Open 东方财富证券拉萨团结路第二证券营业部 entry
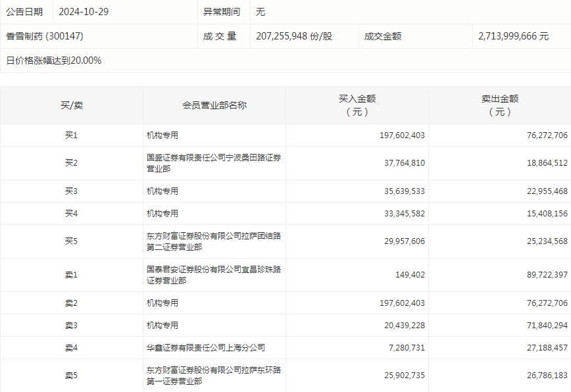 (x=214, y=241)
